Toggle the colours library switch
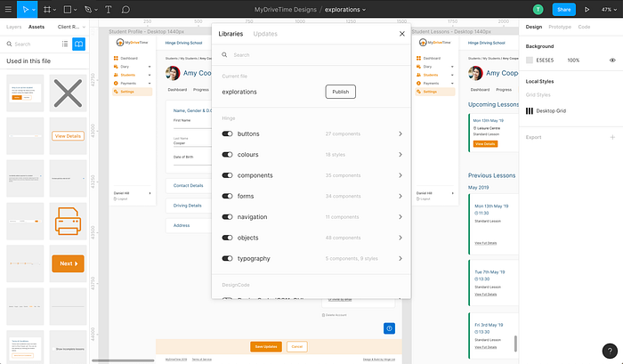Image resolution: width=623 pixels, height=364 pixels. (x=227, y=155)
